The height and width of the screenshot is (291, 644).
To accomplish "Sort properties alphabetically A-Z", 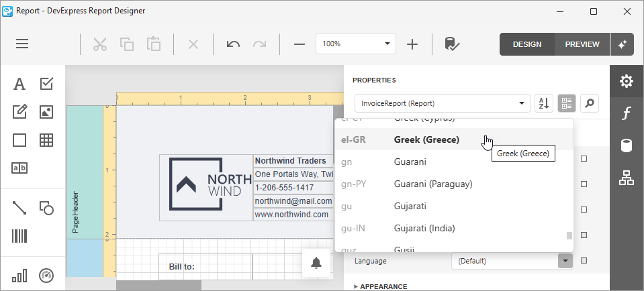I will (544, 103).
